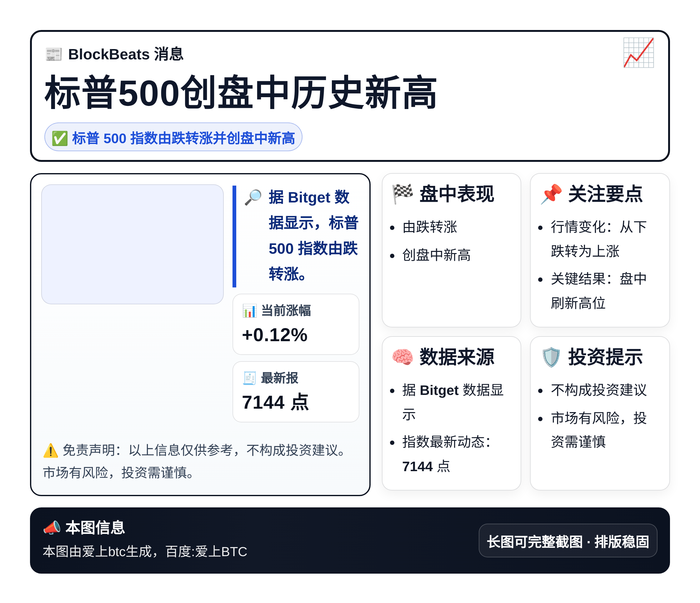Click the shield icon beside 投资提示
700x603 pixels.
pyautogui.click(x=551, y=357)
